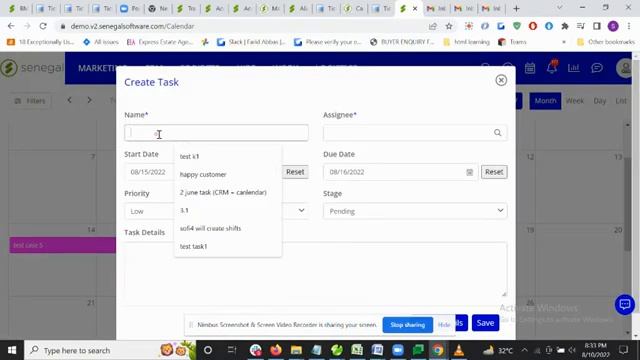Open Firefox from the taskbar
The height and width of the screenshot is (360, 640).
tap(276, 350)
